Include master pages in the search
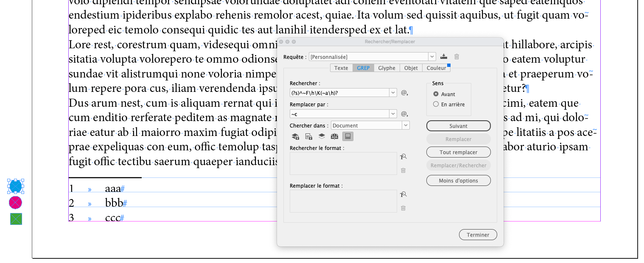The image size is (644, 263). pyautogui.click(x=334, y=136)
